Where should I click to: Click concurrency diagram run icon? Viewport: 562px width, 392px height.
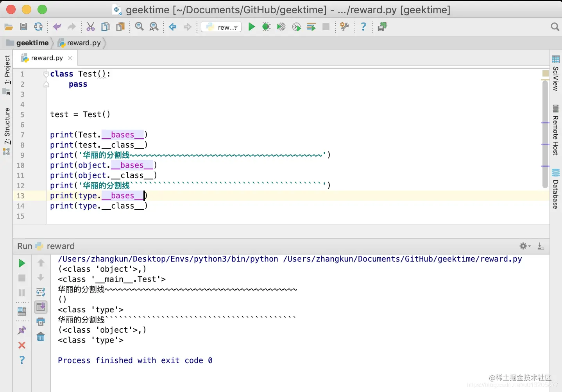point(311,27)
